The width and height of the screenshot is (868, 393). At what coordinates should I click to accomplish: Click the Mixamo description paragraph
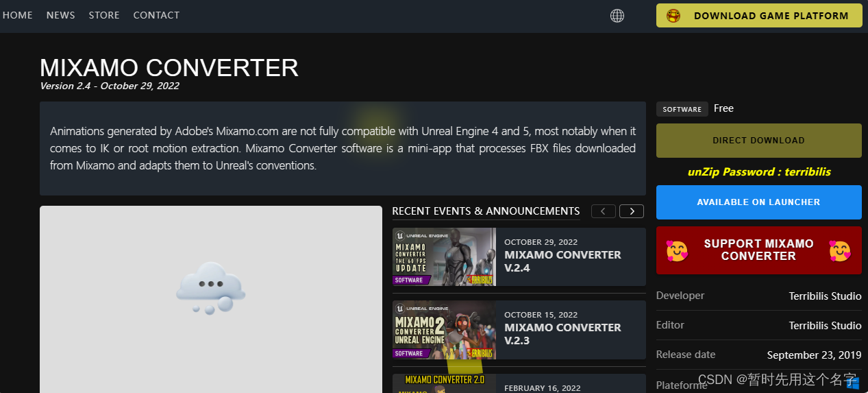[343, 148]
